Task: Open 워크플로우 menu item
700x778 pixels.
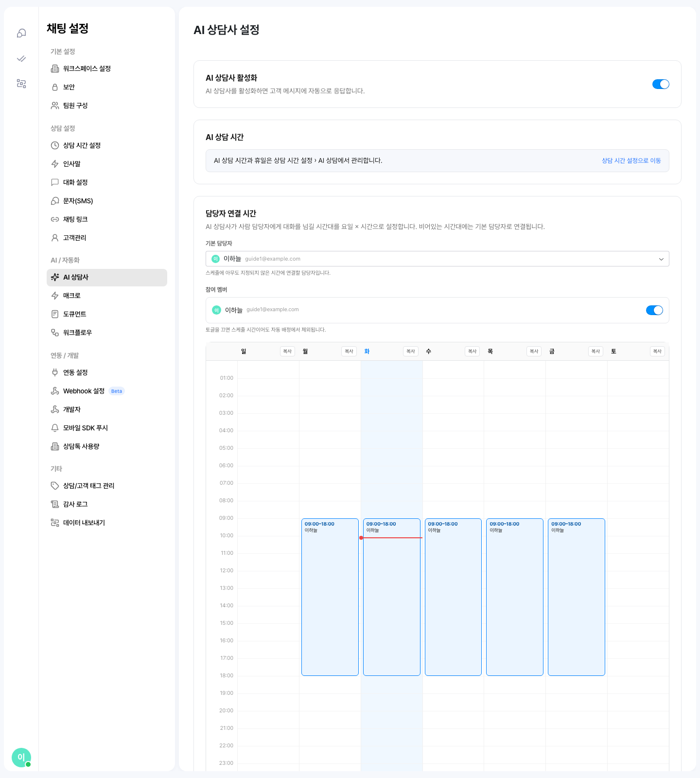Action: tap(107, 333)
